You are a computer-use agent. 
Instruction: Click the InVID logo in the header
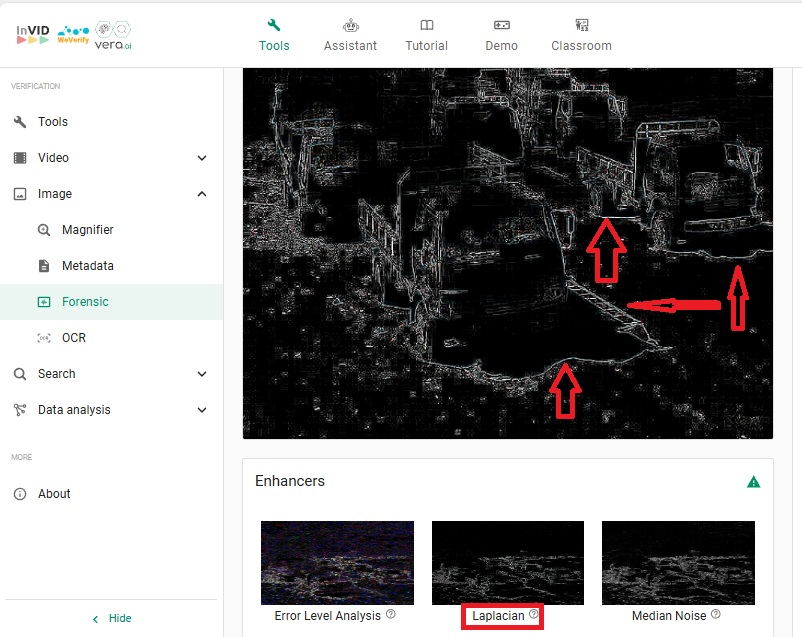point(35,31)
